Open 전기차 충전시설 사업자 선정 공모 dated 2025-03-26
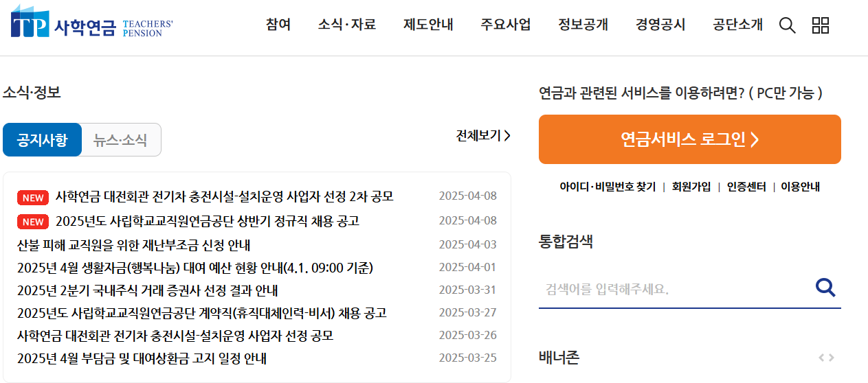The width and height of the screenshot is (868, 383). (x=175, y=336)
